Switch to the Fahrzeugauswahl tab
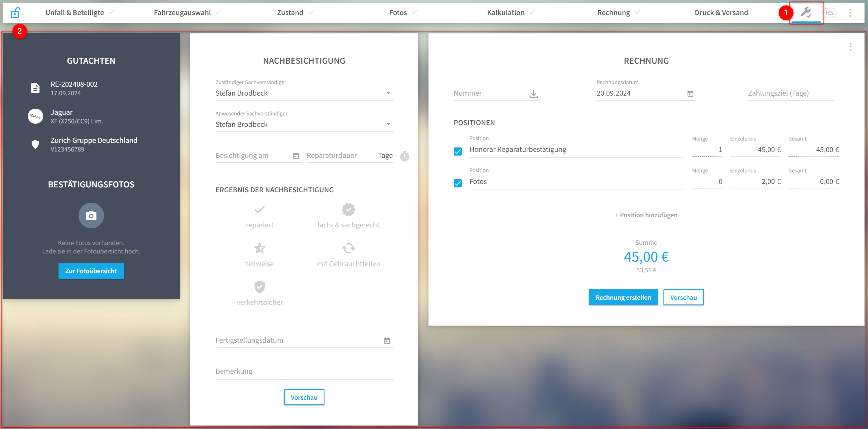Viewport: 868px width, 429px height. 182,13
